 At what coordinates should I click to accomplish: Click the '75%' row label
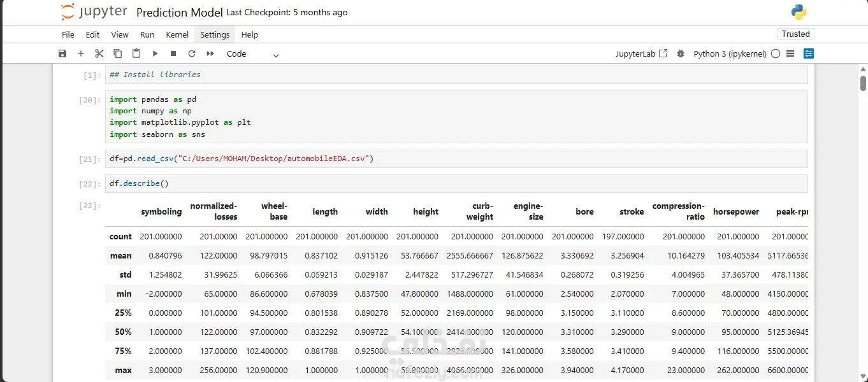tap(124, 351)
